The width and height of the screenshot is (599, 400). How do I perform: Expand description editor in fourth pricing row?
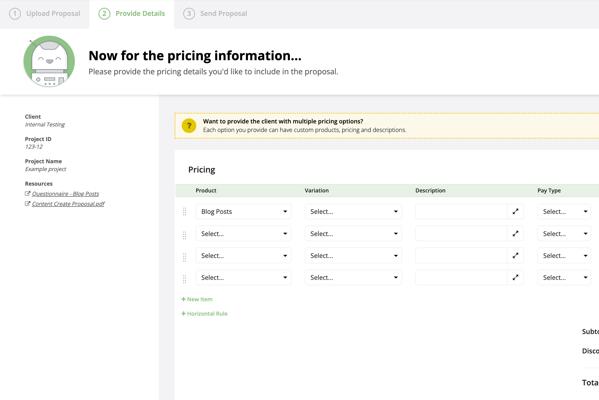pyautogui.click(x=515, y=277)
